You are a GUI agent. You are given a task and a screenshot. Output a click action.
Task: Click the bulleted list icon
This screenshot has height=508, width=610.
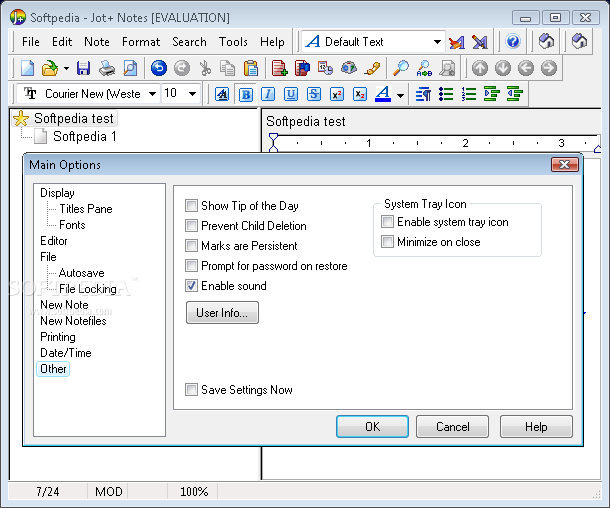pos(446,94)
